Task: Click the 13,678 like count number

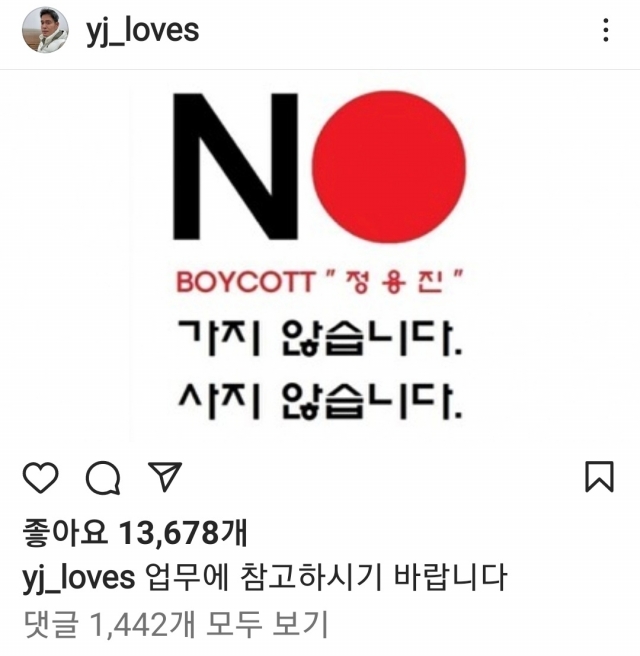Action: 169,533
